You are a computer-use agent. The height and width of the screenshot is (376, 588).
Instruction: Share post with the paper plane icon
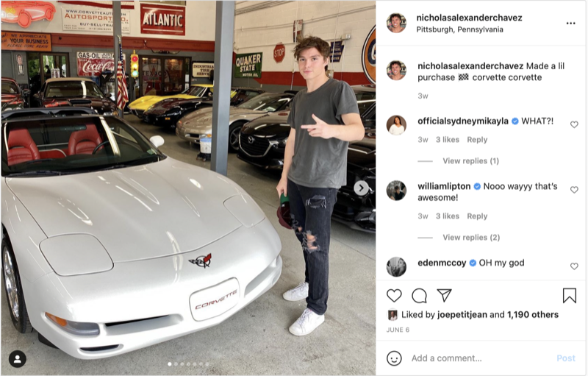click(445, 295)
